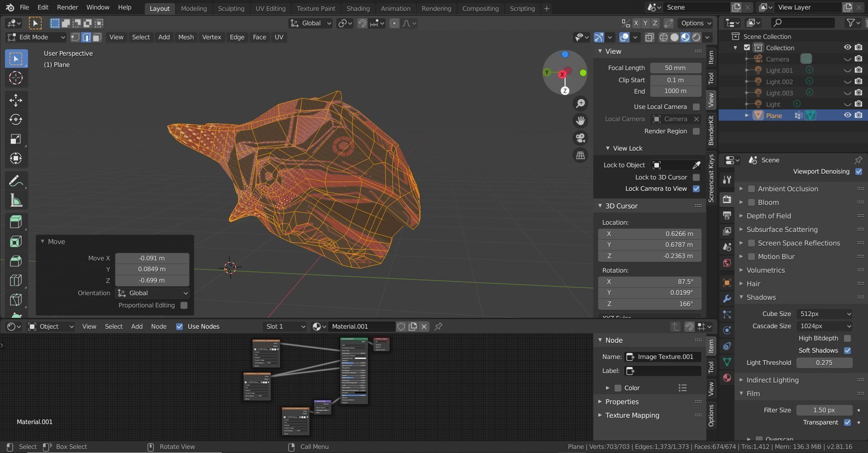Viewport: 868px width, 453px height.
Task: Enable Bloom checkbox
Action: tap(751, 203)
